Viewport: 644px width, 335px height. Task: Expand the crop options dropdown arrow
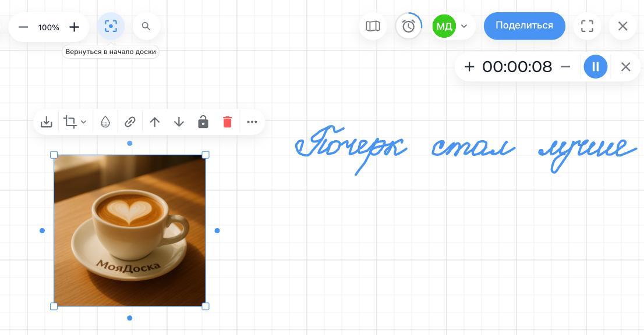click(x=84, y=122)
